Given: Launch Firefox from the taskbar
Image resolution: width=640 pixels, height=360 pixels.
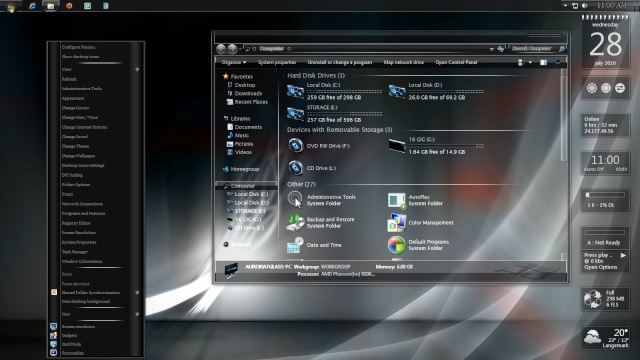Looking at the screenshot, I should point(69,6).
